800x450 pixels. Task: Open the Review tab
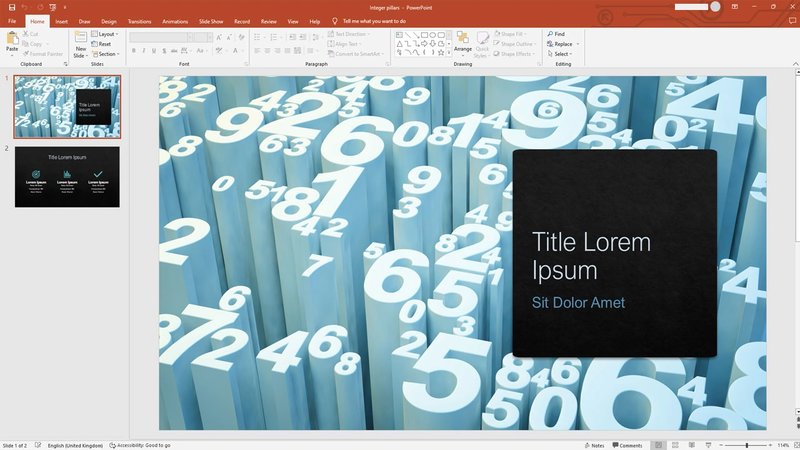click(268, 21)
